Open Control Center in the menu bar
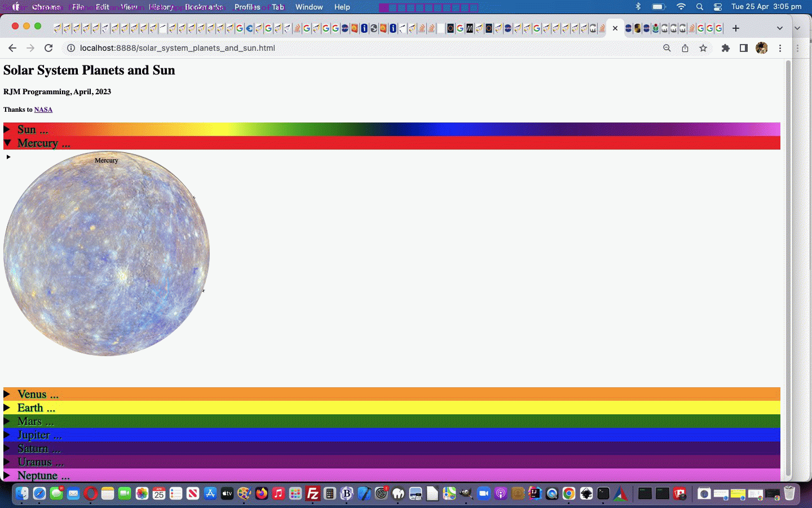The image size is (812, 508). point(718,7)
